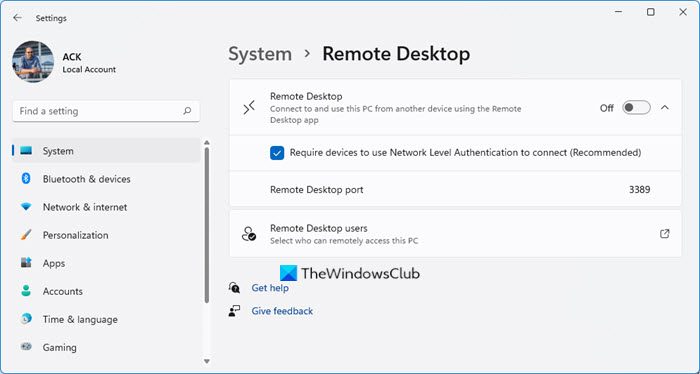Select System in the sidebar

106,151
